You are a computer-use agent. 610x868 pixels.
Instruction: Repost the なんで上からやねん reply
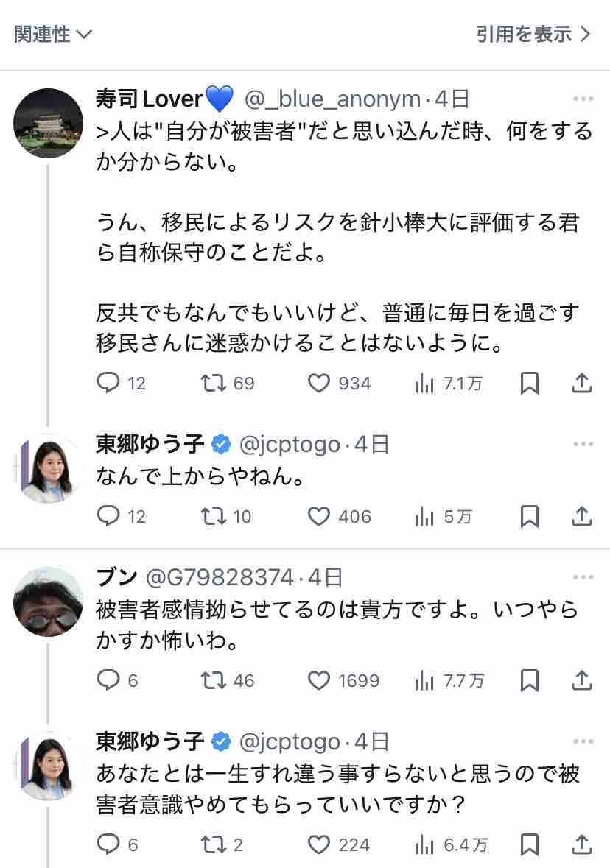(x=214, y=516)
